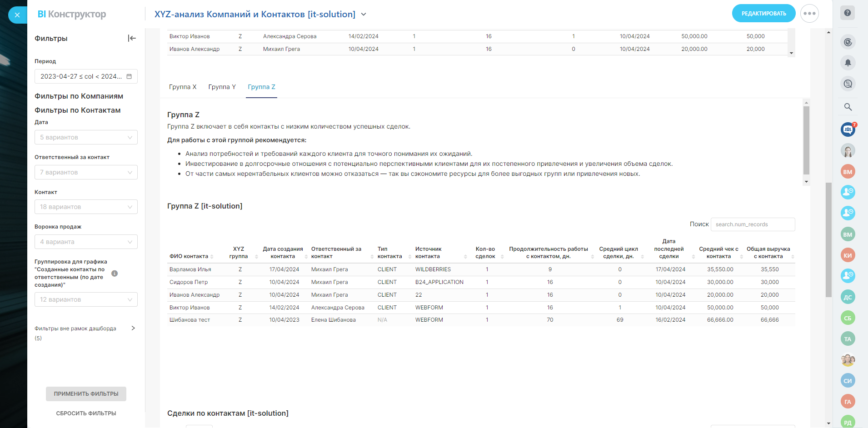Expand the Дата filter dropdown
The image size is (868, 428).
(x=86, y=137)
